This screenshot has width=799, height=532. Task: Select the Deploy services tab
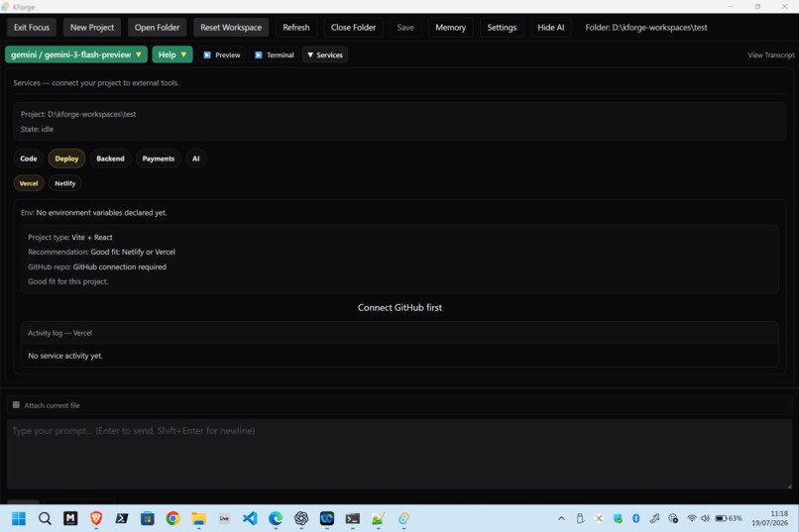pyautogui.click(x=66, y=159)
